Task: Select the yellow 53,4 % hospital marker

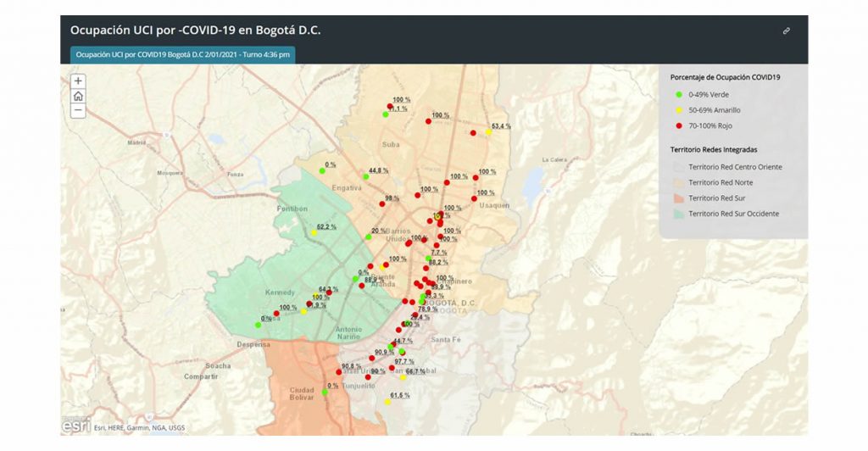Action: click(488, 132)
